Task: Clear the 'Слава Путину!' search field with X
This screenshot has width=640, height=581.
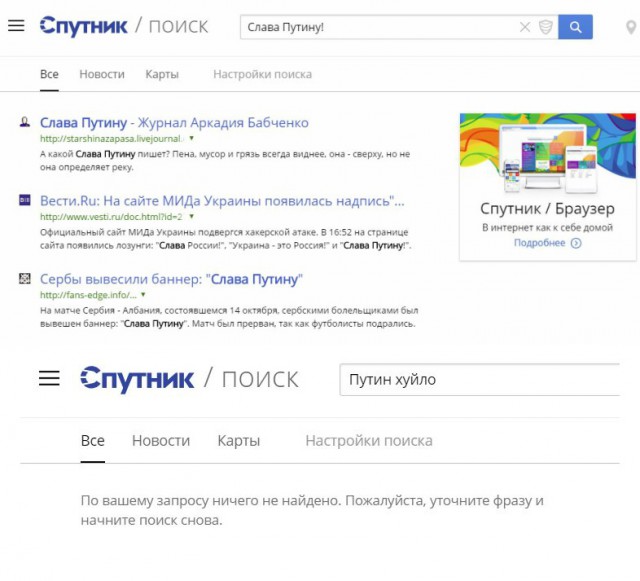Action: click(525, 27)
